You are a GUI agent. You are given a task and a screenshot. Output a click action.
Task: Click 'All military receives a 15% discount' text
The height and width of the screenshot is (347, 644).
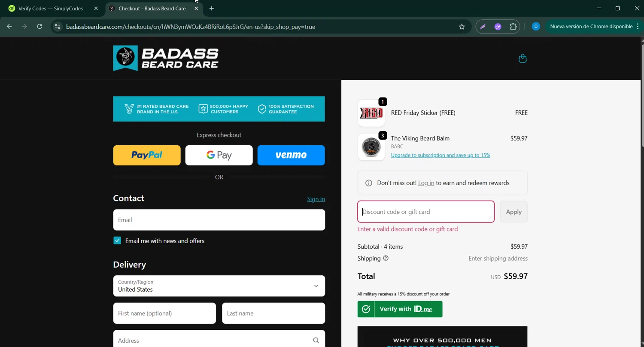[x=404, y=294]
